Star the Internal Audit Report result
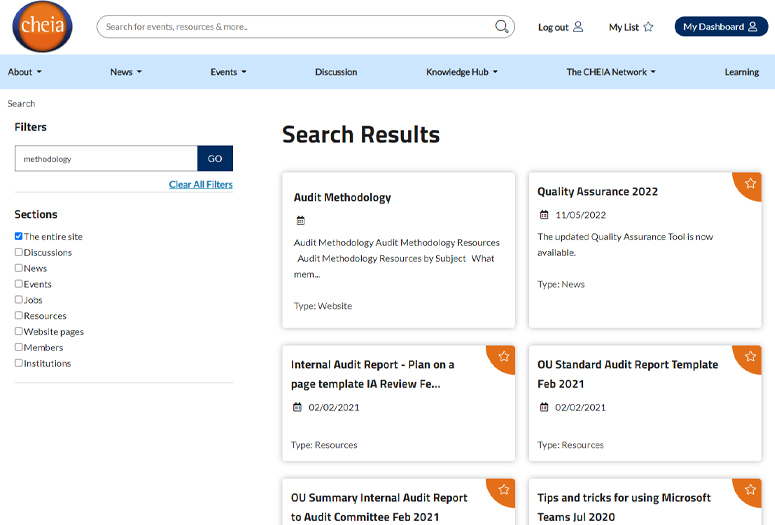 [x=504, y=356]
